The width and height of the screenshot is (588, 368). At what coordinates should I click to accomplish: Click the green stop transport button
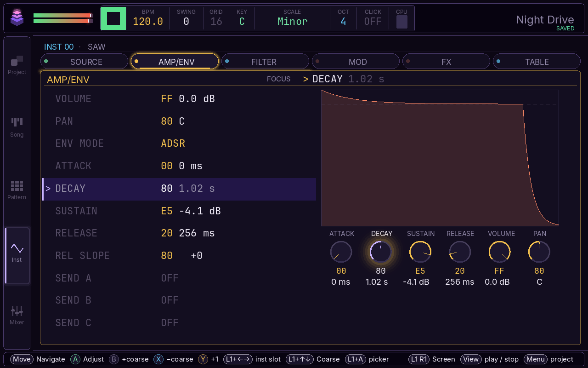113,18
